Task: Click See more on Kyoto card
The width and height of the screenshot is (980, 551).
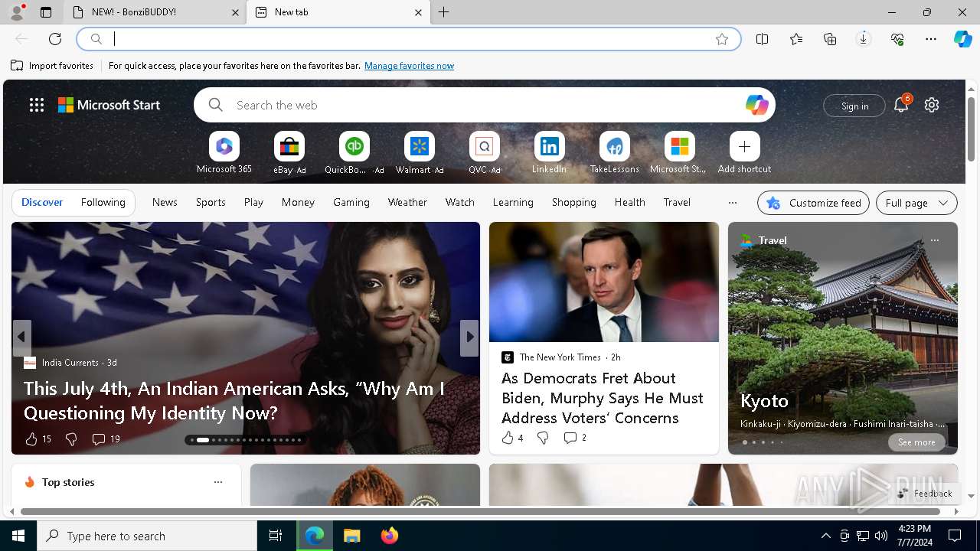Action: point(916,442)
